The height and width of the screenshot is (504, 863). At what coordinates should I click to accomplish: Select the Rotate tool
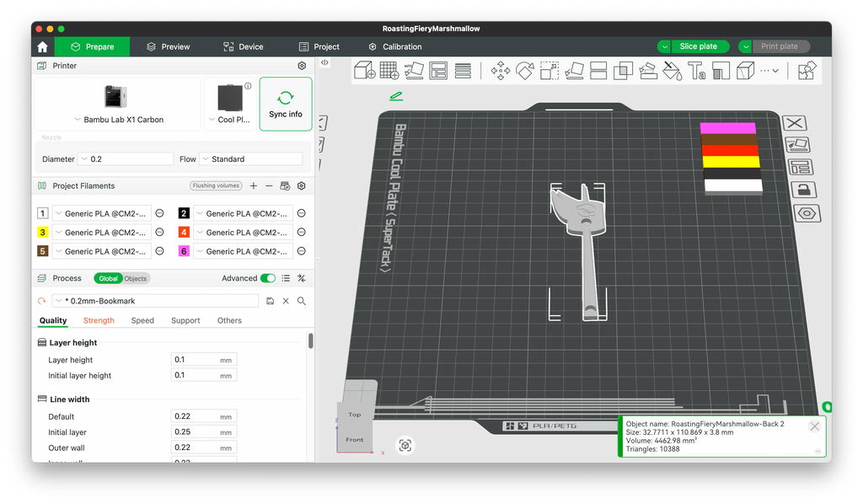(x=525, y=71)
